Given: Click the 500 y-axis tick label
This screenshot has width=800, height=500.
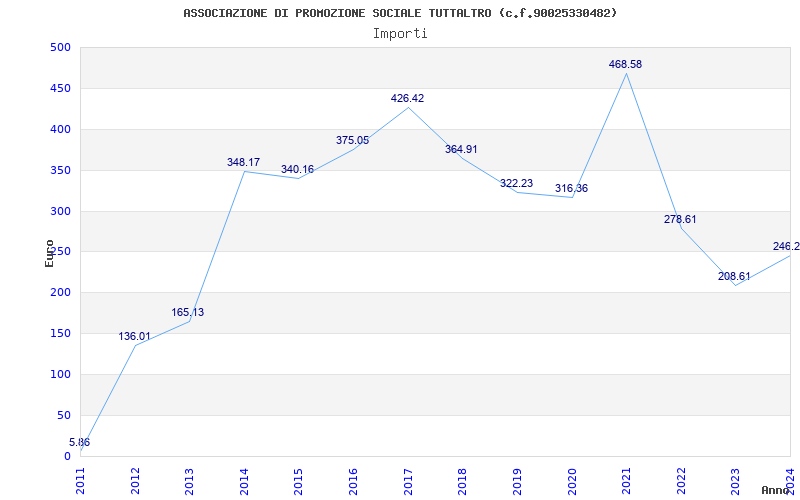Looking at the screenshot, I should coord(60,48).
